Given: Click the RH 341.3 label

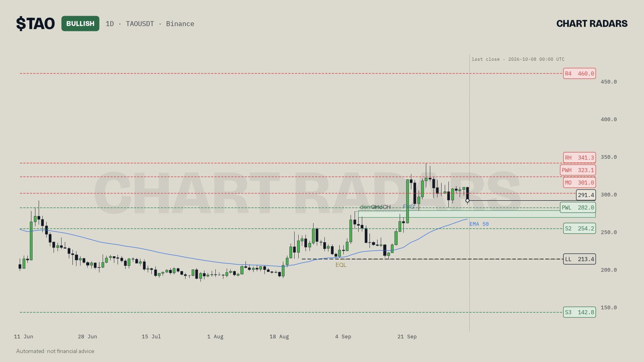Looking at the screenshot, I should pyautogui.click(x=579, y=158).
